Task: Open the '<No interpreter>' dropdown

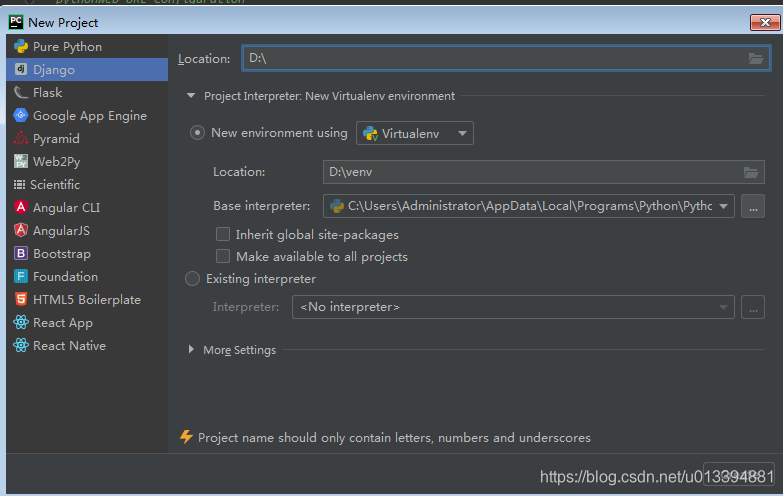Action: point(513,307)
